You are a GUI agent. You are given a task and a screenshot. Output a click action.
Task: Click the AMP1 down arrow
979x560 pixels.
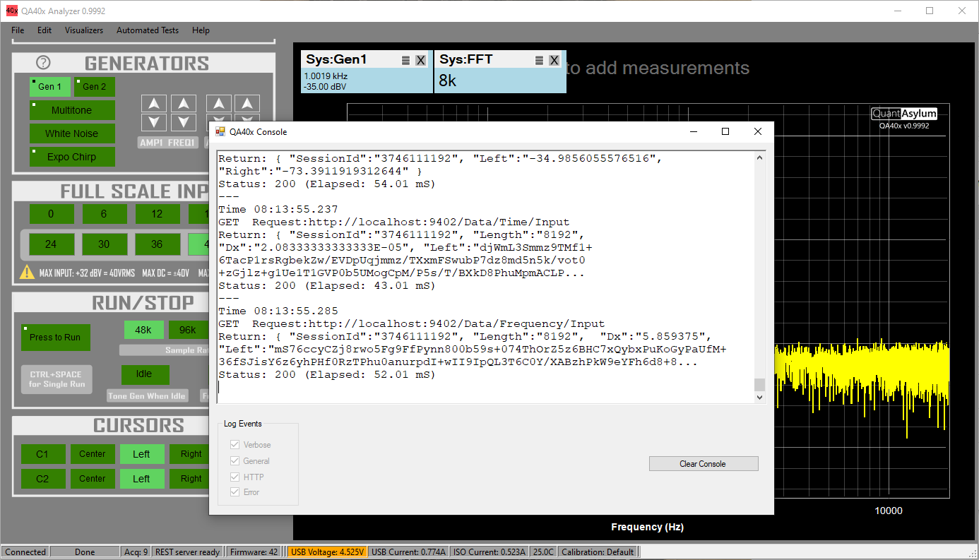tap(154, 122)
